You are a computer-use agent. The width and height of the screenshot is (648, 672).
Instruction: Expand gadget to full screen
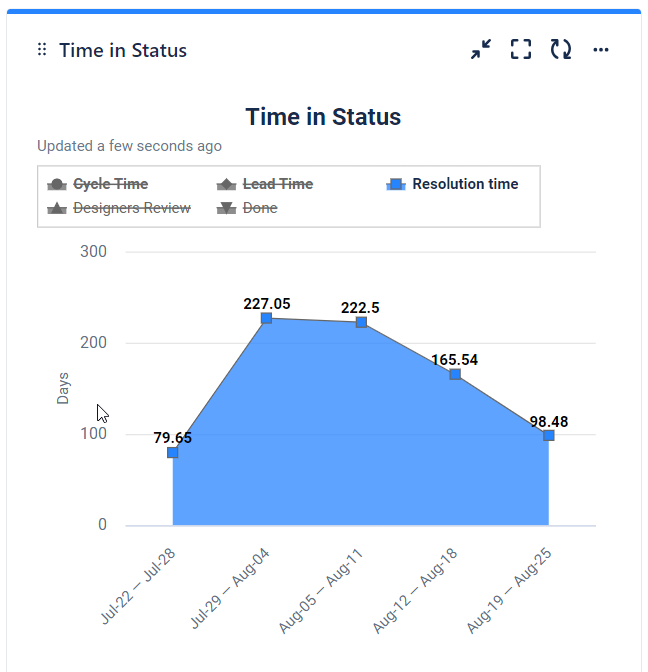pyautogui.click(x=521, y=49)
